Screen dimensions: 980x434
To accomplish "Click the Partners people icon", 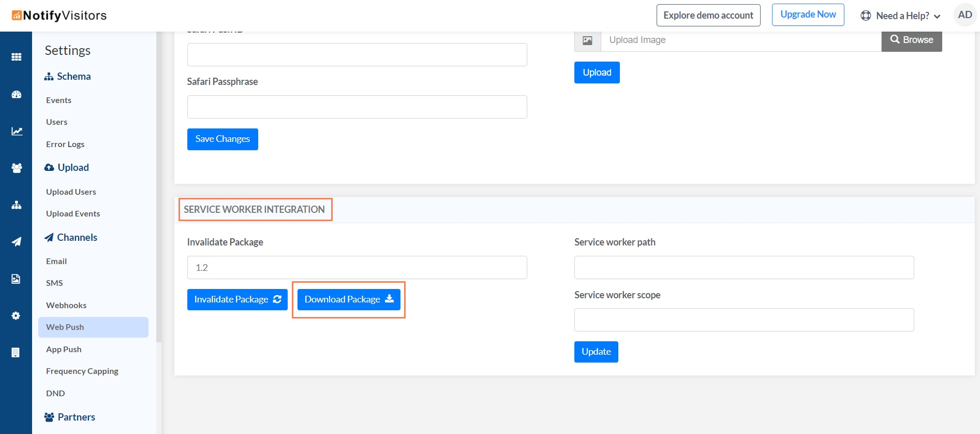I will [49, 417].
